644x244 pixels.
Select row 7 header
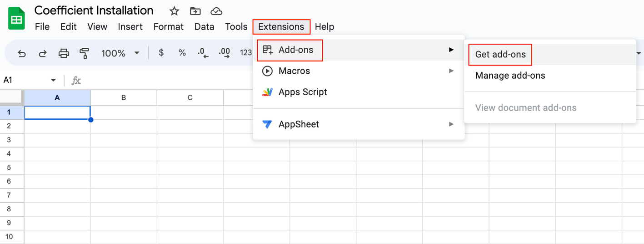[12, 196]
